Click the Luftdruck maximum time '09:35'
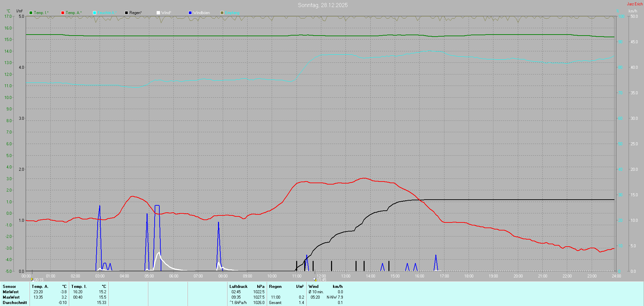 [x=236, y=297]
